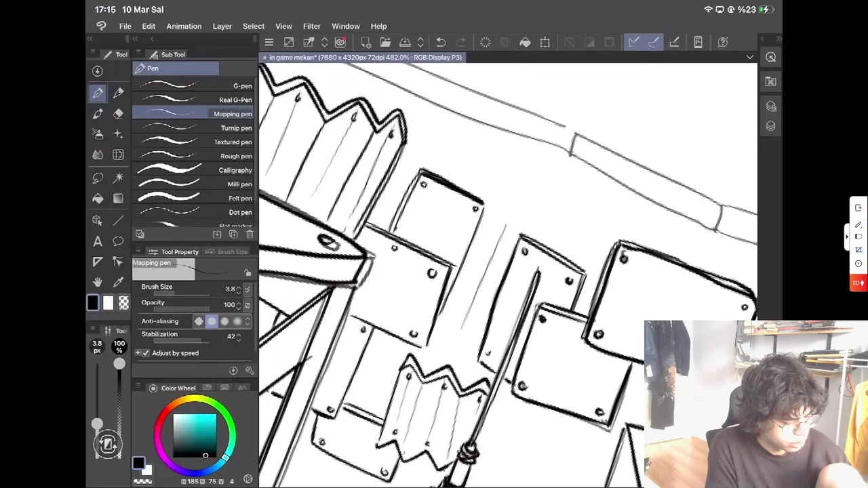Toggle snap to special ruler
Screen dimensions: 868x488
click(x=654, y=42)
